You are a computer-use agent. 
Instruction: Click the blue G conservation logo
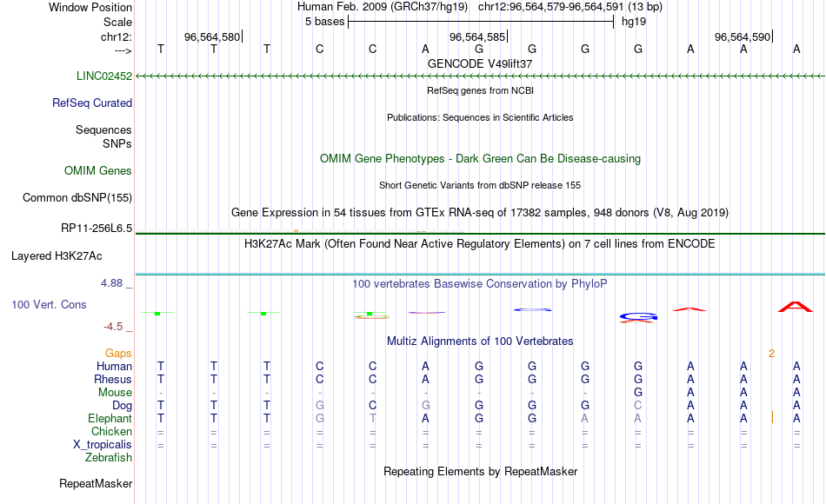638,316
